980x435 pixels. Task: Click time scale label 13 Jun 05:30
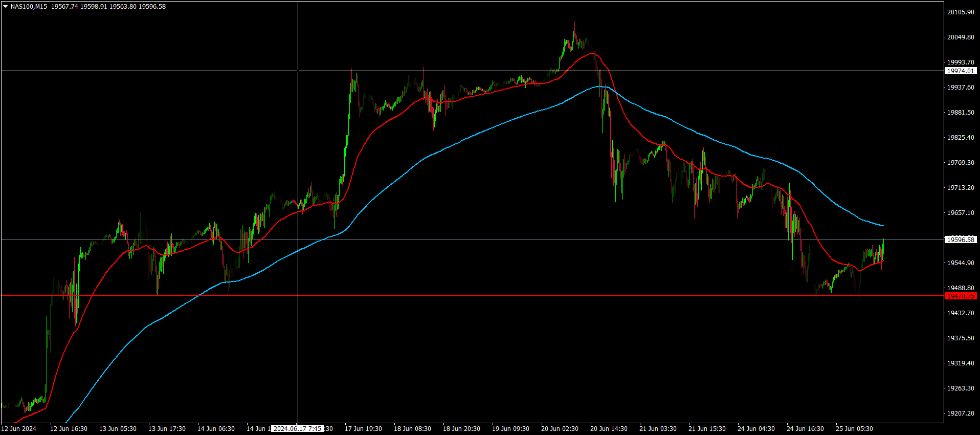click(x=118, y=429)
